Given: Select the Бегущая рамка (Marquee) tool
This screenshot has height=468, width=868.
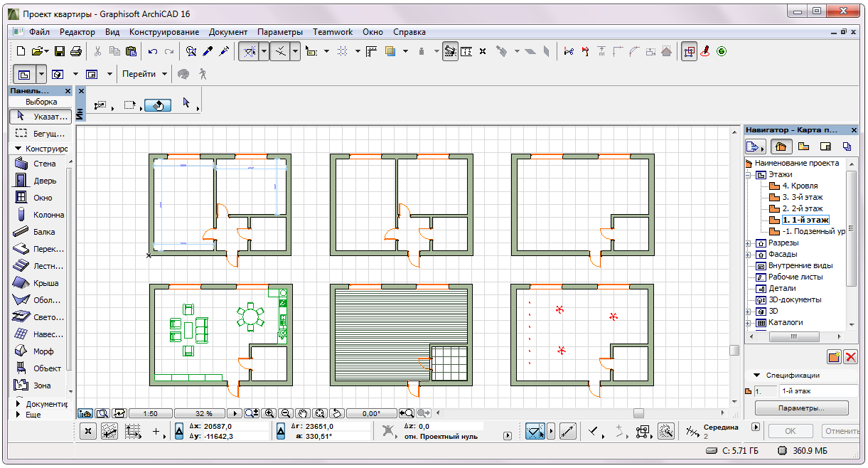Looking at the screenshot, I should click(40, 133).
